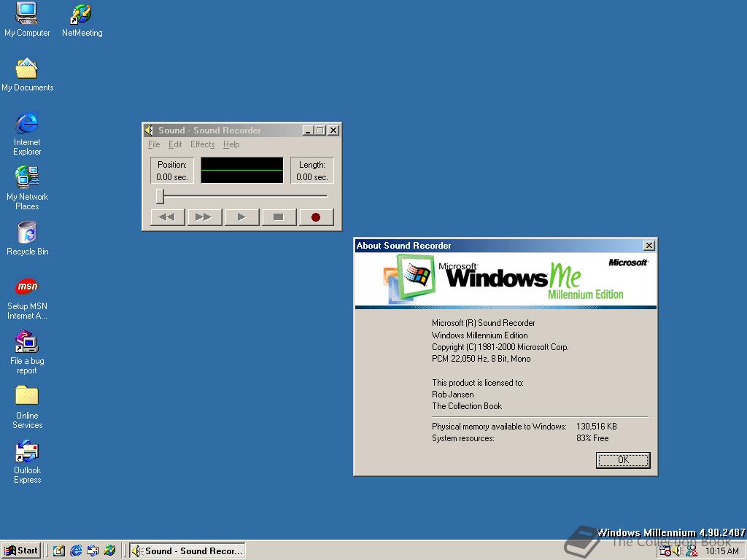Open the Edit menu in Sound Recorder

175,144
